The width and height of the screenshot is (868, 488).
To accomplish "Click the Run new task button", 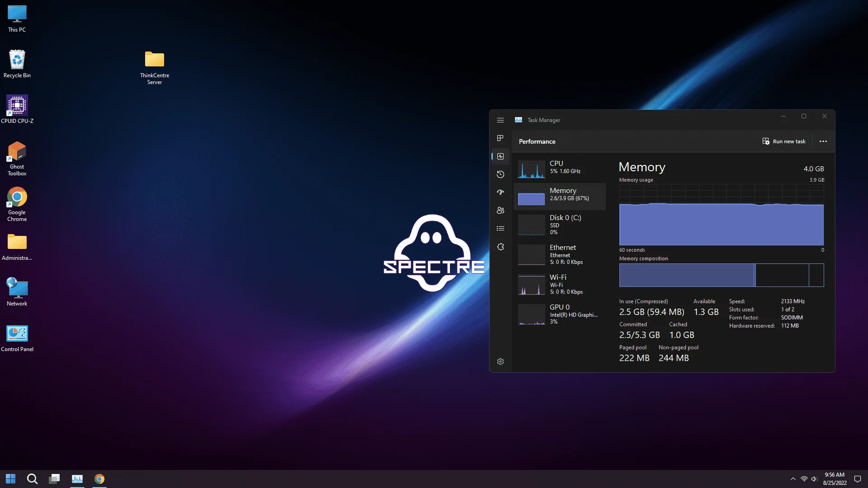I will [784, 141].
